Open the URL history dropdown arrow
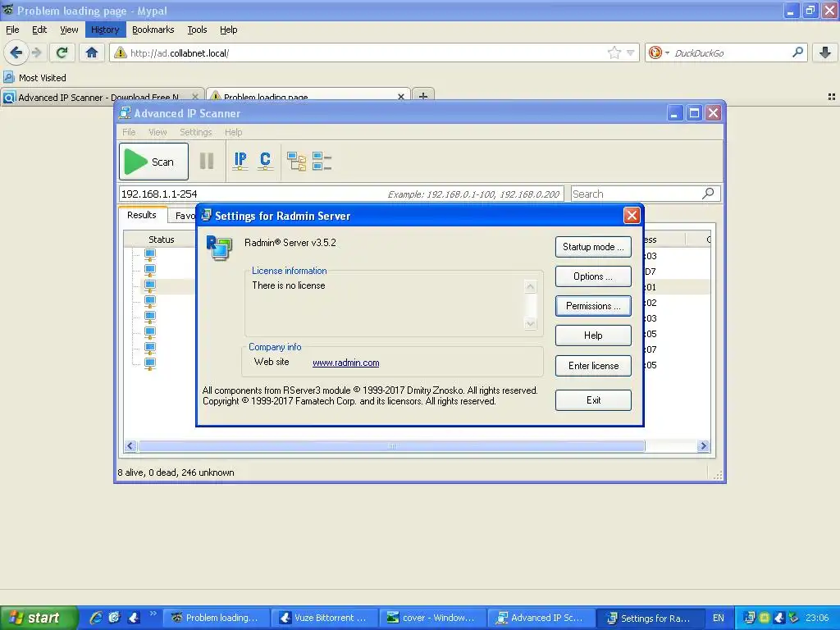This screenshot has height=630, width=840. [631, 52]
